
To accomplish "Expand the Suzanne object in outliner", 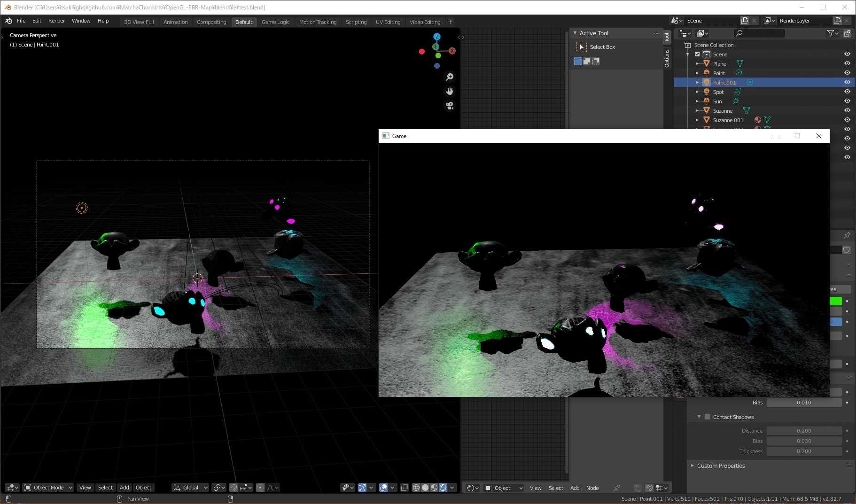I will 697,111.
